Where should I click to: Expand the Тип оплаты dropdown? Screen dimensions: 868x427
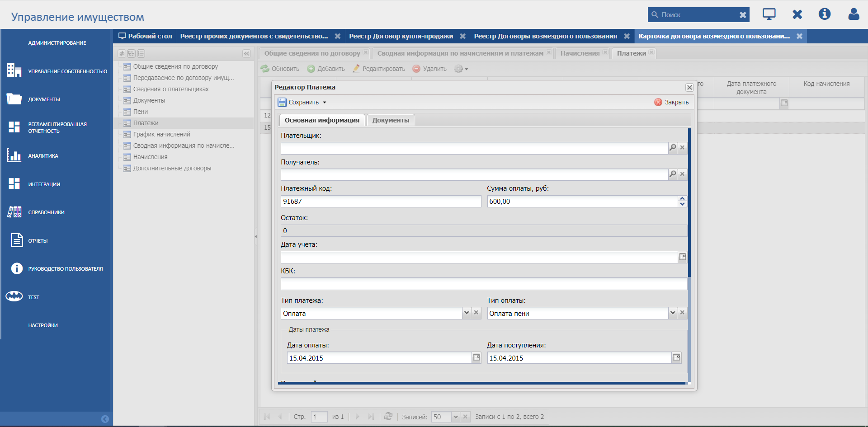tap(673, 313)
